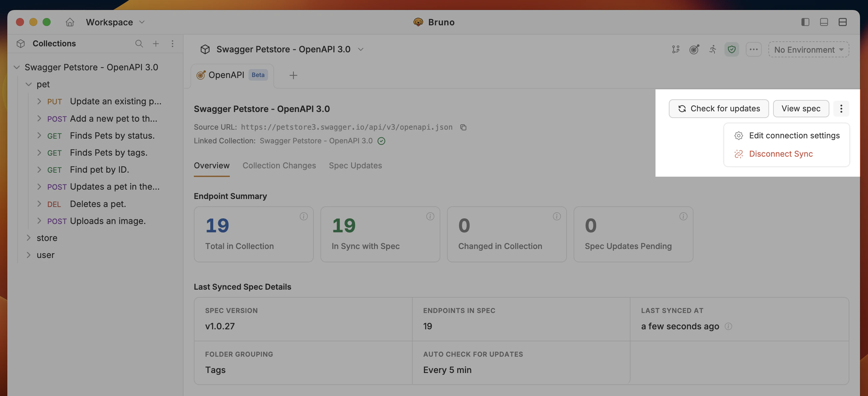868x396 pixels.
Task: Open the Workspace switcher
Action: (x=115, y=22)
